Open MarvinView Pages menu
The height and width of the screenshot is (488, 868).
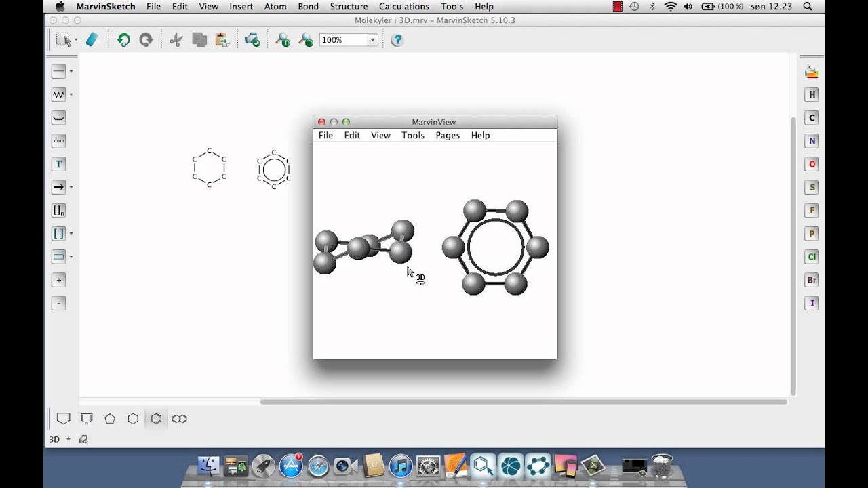pos(448,136)
